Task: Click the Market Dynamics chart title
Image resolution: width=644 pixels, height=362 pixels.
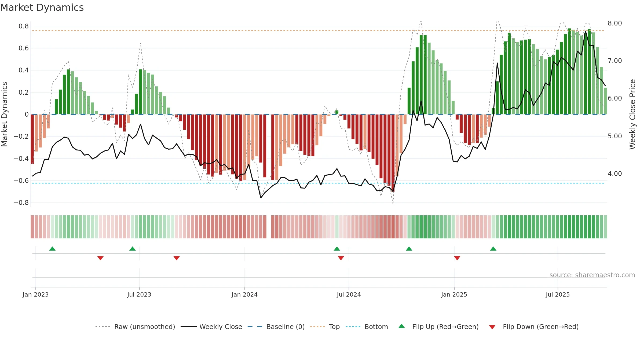Action: point(42,8)
